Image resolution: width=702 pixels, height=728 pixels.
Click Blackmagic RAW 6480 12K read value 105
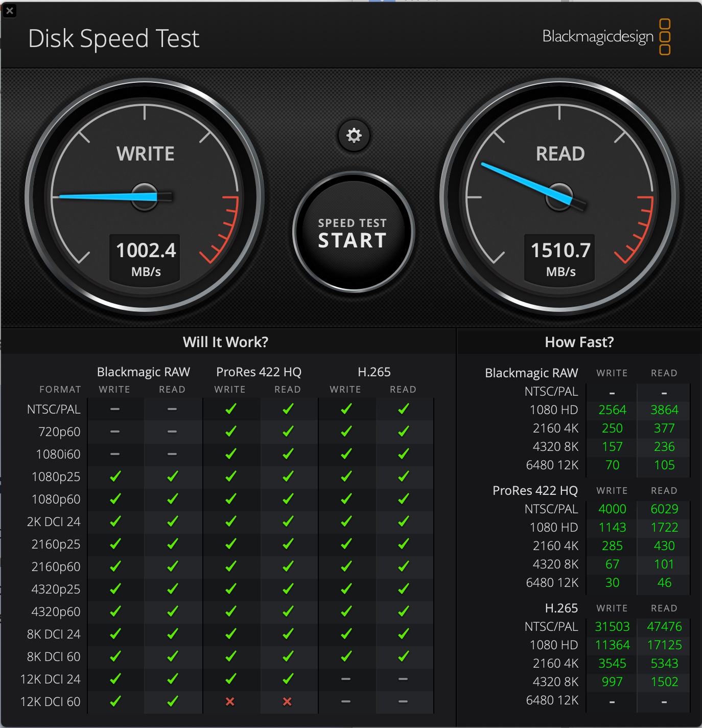[664, 465]
